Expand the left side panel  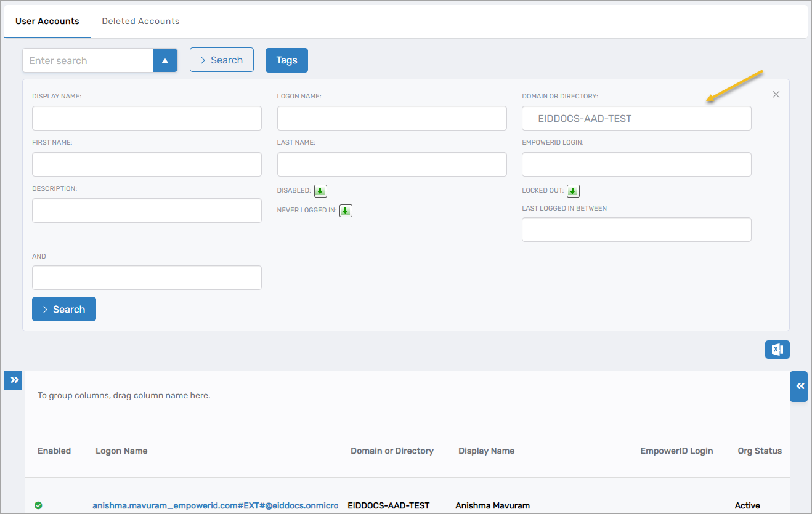click(14, 380)
